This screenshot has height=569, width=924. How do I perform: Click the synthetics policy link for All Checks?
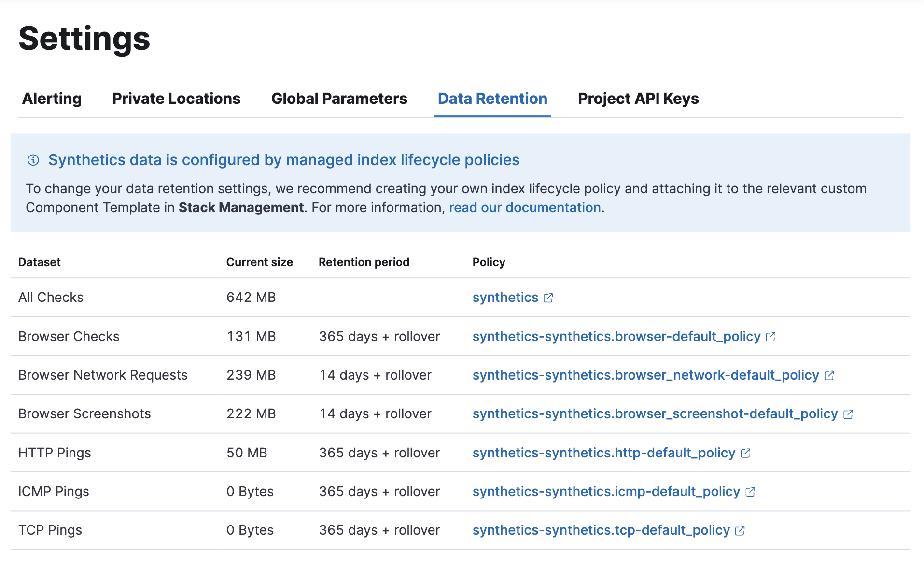tap(505, 298)
